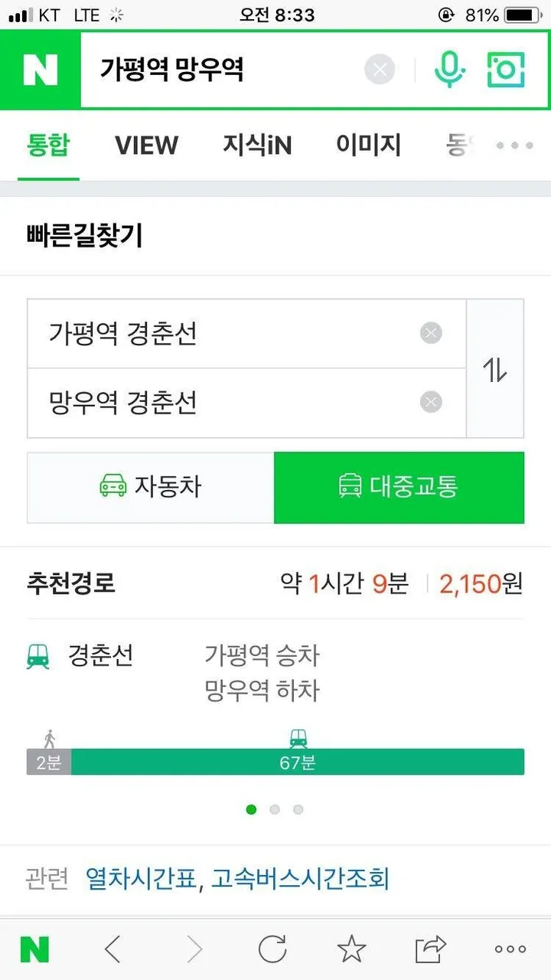
Task: Switch to the 지식iN tab
Action: pyautogui.click(x=257, y=145)
